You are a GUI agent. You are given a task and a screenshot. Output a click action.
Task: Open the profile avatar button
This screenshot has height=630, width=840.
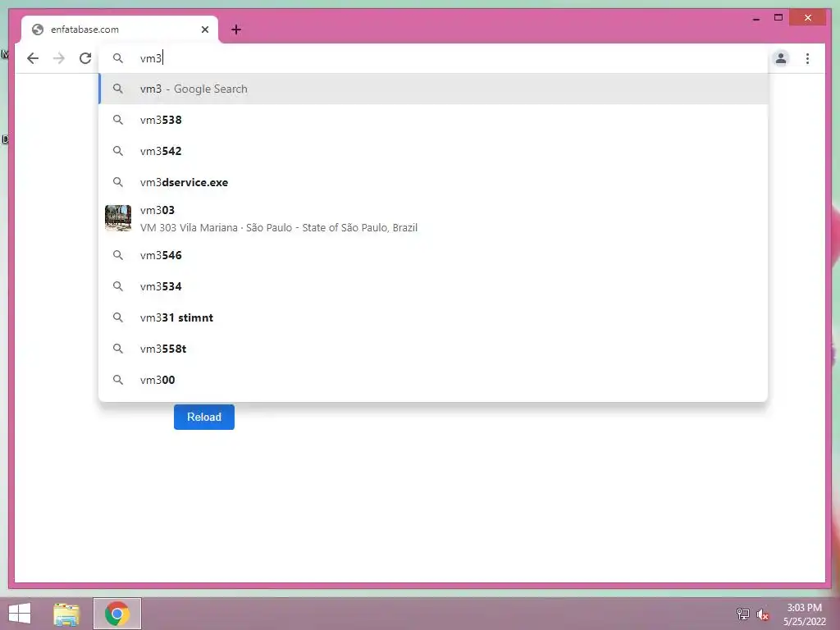pos(781,58)
